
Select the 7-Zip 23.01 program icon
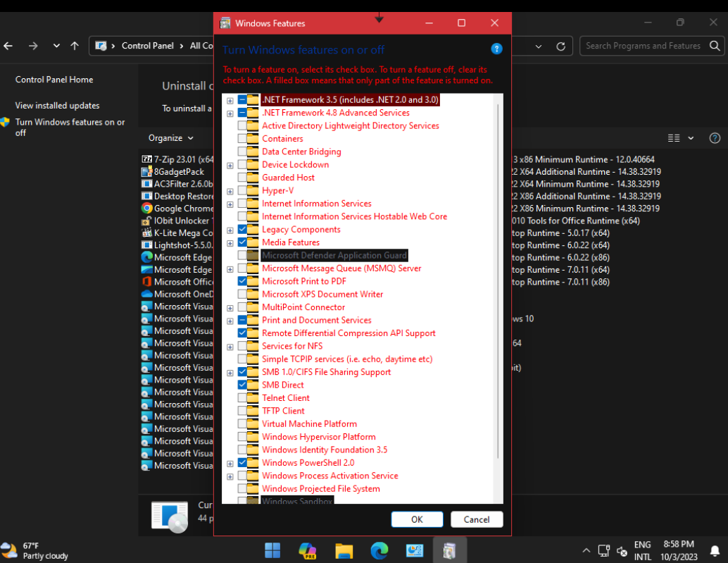pos(146,159)
